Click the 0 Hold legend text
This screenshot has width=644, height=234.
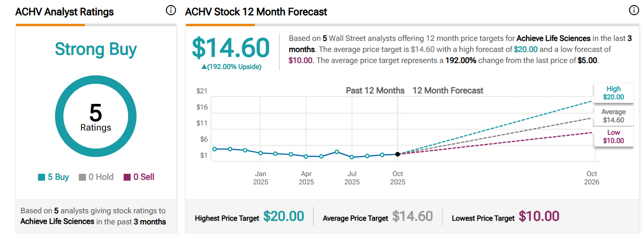pyautogui.click(x=101, y=177)
